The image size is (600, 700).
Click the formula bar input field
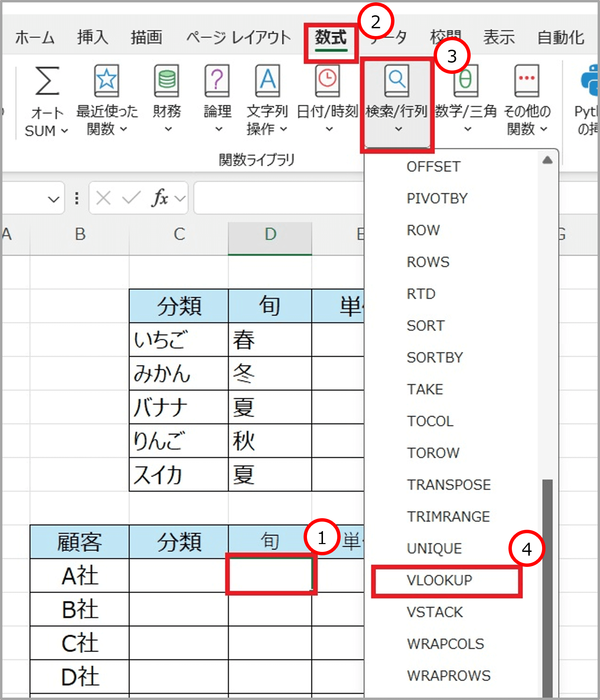click(278, 198)
